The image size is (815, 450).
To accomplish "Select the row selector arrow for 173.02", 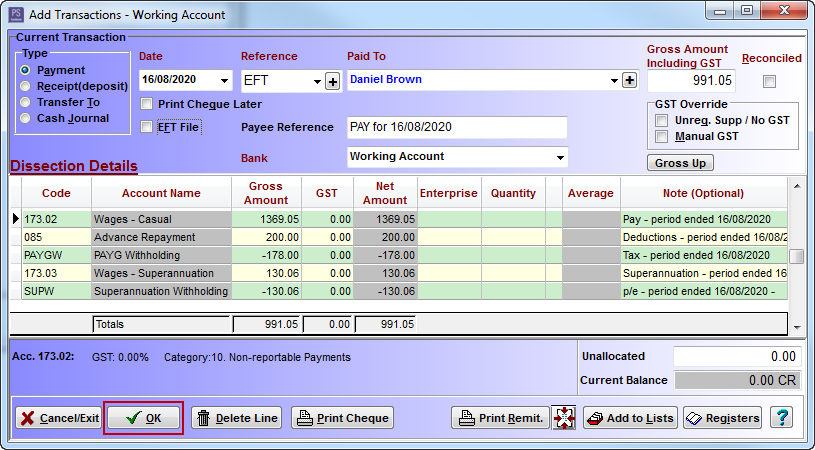I will [16, 219].
